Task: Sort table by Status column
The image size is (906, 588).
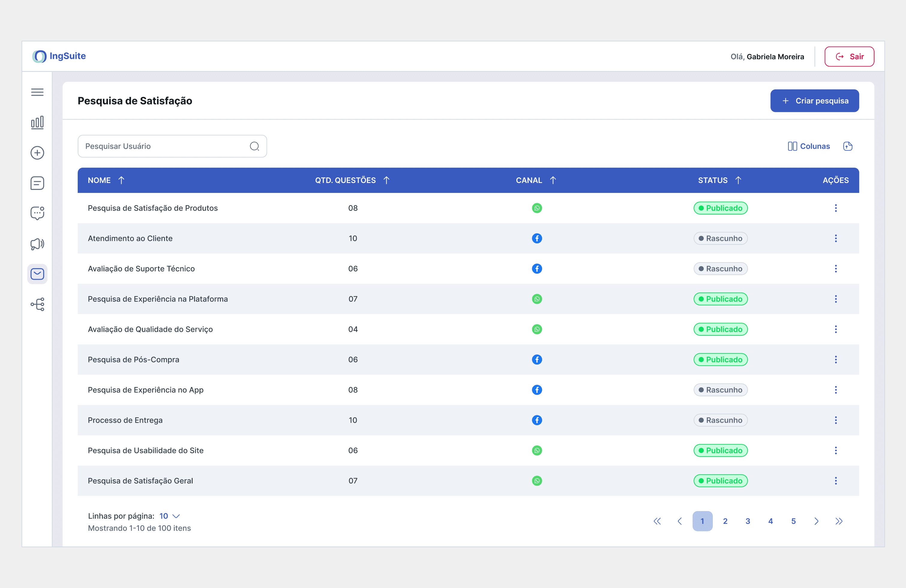Action: pyautogui.click(x=738, y=180)
